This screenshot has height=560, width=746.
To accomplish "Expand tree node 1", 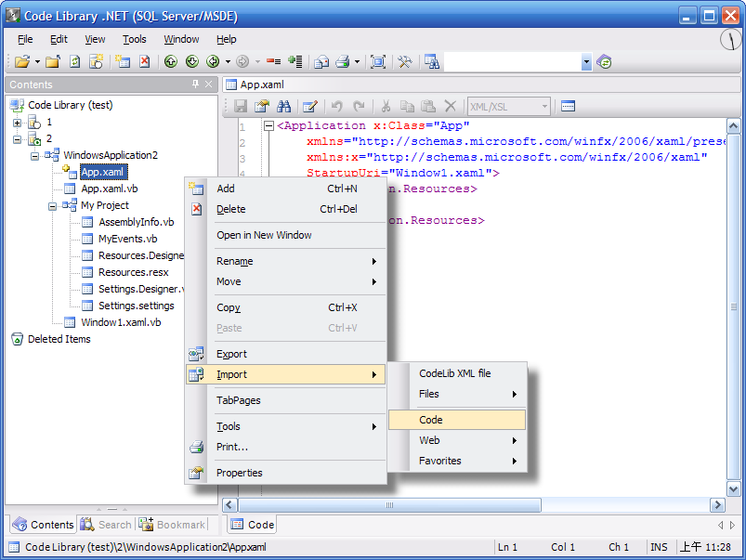I will click(17, 123).
